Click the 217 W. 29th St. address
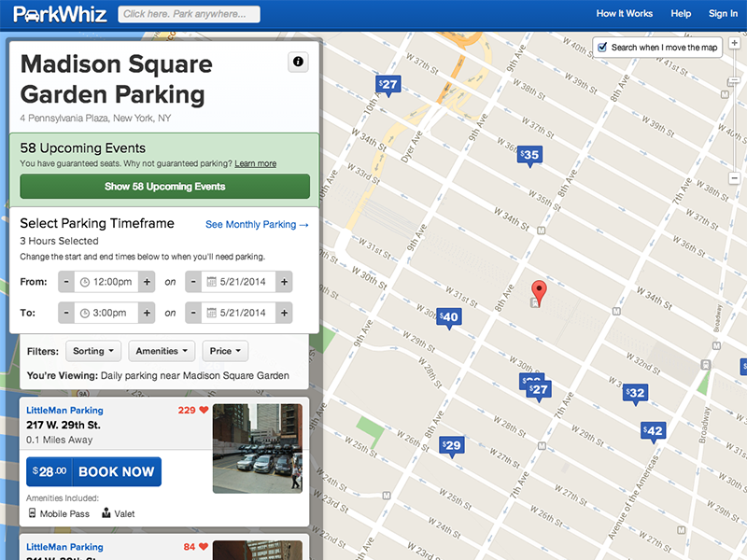 63,425
